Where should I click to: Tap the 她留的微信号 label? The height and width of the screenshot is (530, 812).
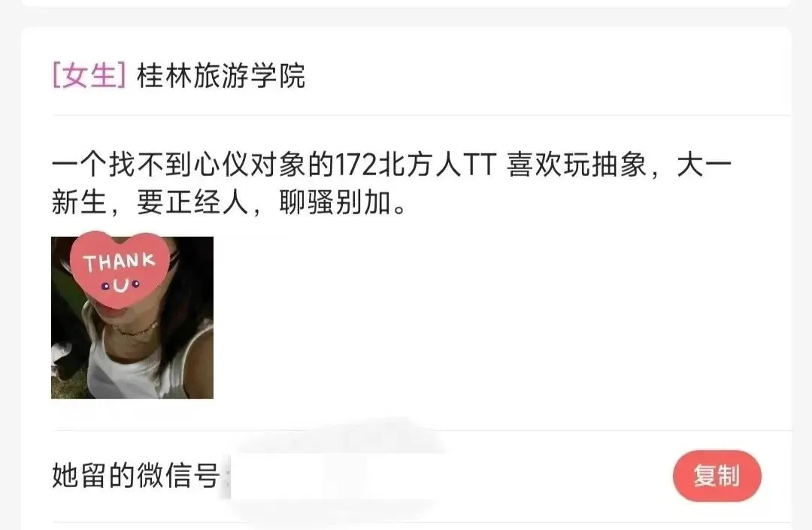(x=135, y=475)
